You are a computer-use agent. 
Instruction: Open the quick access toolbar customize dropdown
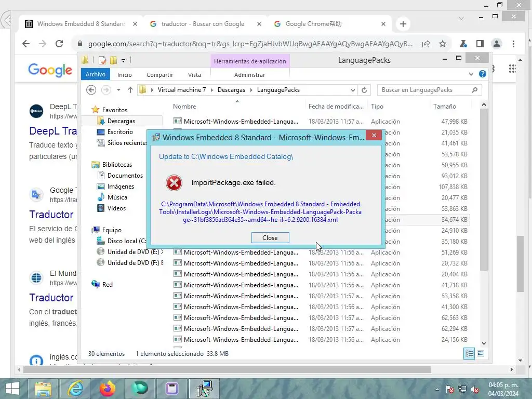124,61
